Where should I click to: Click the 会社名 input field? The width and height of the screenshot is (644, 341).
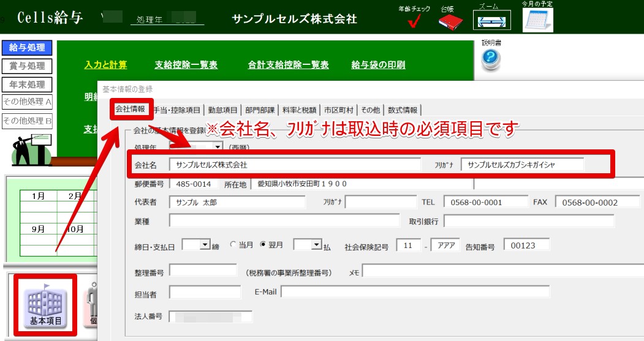click(x=295, y=165)
